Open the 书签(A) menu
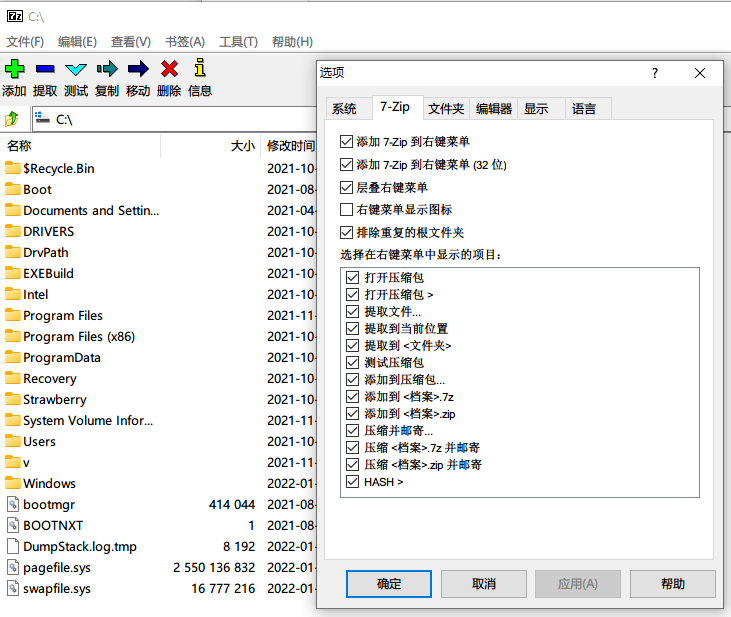Image resolution: width=731 pixels, height=617 pixels. [185, 42]
